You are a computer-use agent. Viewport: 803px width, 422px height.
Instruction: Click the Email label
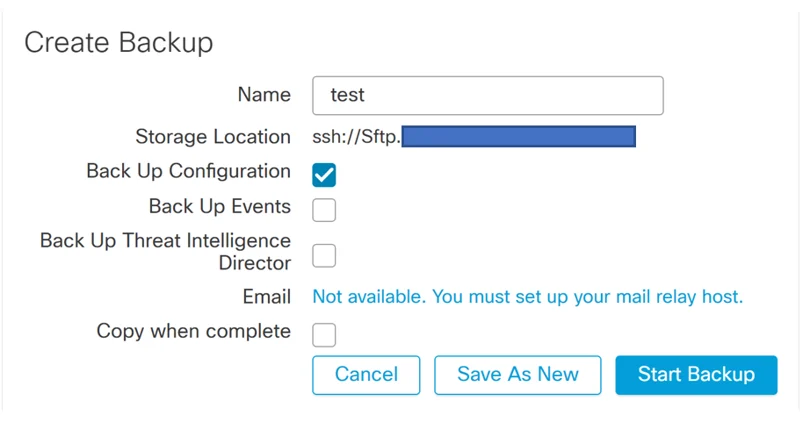[x=267, y=297]
